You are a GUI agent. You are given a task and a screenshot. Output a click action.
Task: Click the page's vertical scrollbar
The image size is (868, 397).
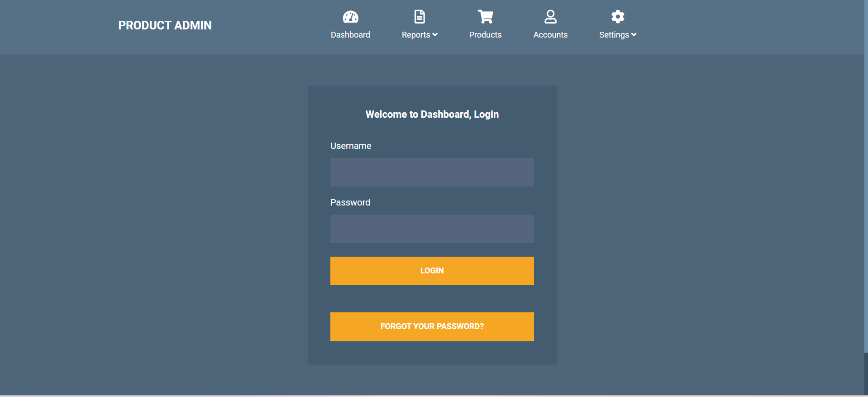pos(866,181)
